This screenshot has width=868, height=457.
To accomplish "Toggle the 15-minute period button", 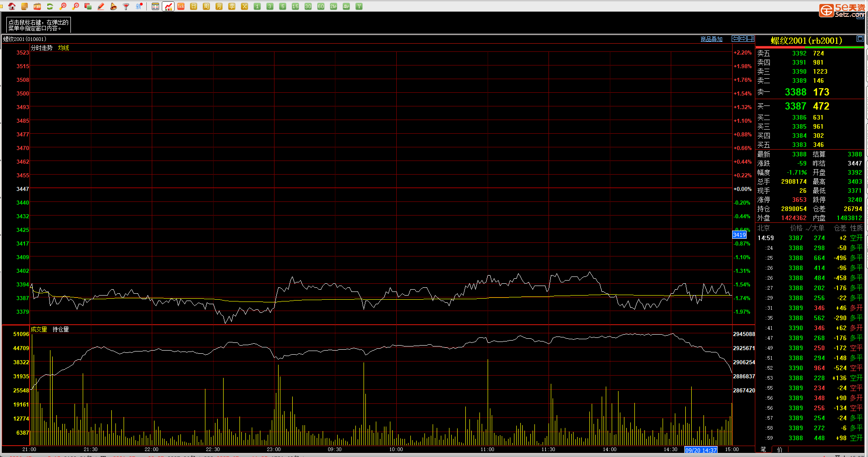I will [x=295, y=6].
